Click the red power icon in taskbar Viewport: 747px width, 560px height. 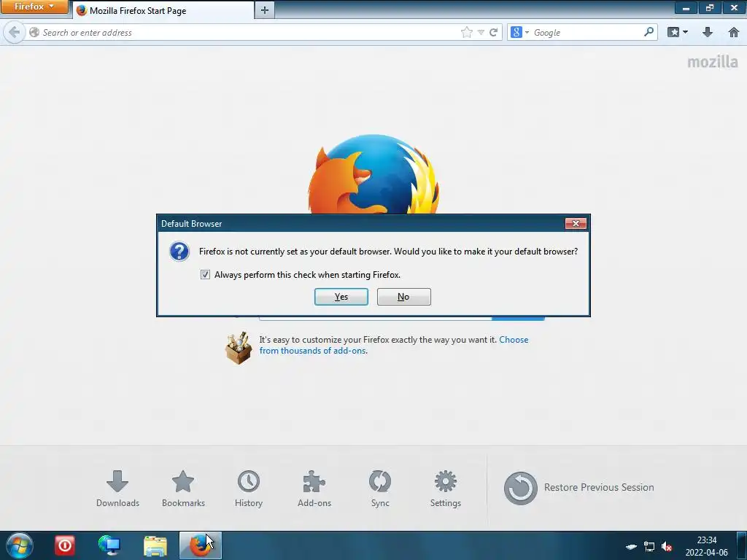(x=64, y=545)
